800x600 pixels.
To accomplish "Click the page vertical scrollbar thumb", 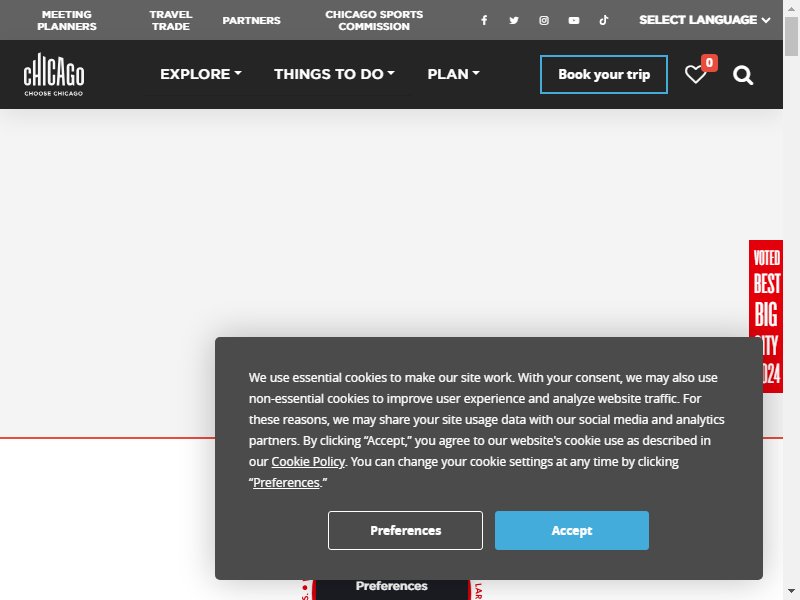I will (x=791, y=36).
